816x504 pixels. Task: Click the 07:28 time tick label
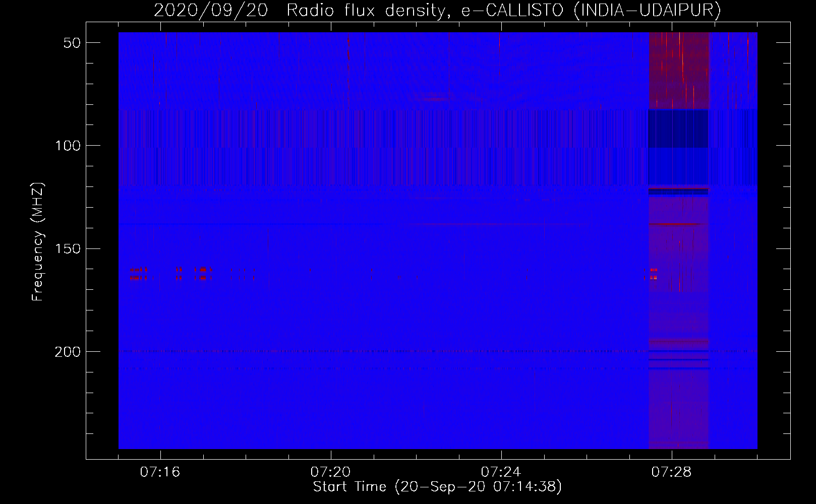click(671, 472)
